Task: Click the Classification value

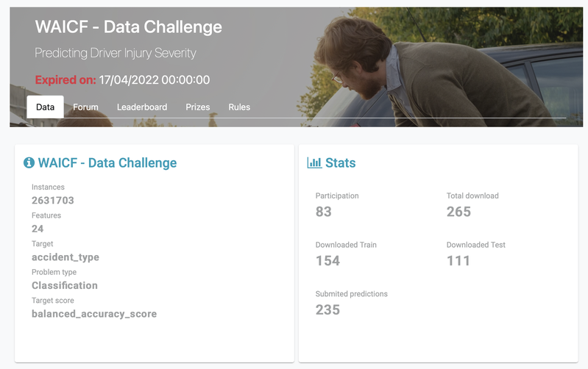Action: tap(65, 285)
